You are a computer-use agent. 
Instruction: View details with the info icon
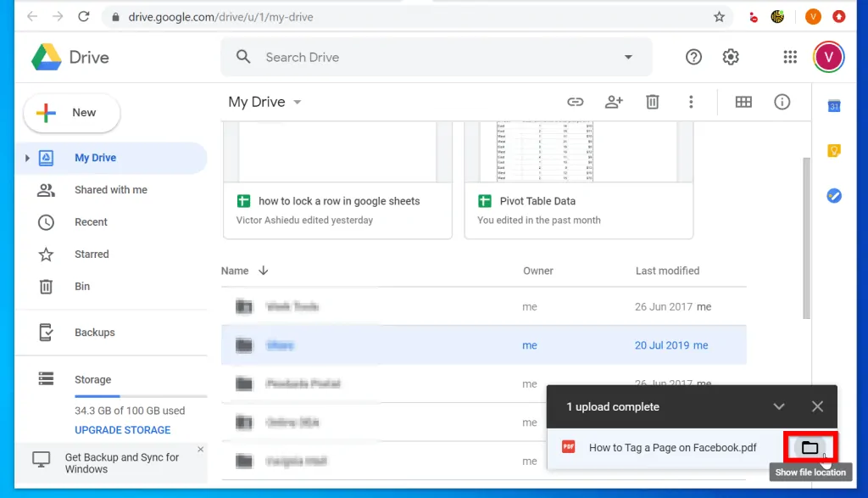[782, 102]
